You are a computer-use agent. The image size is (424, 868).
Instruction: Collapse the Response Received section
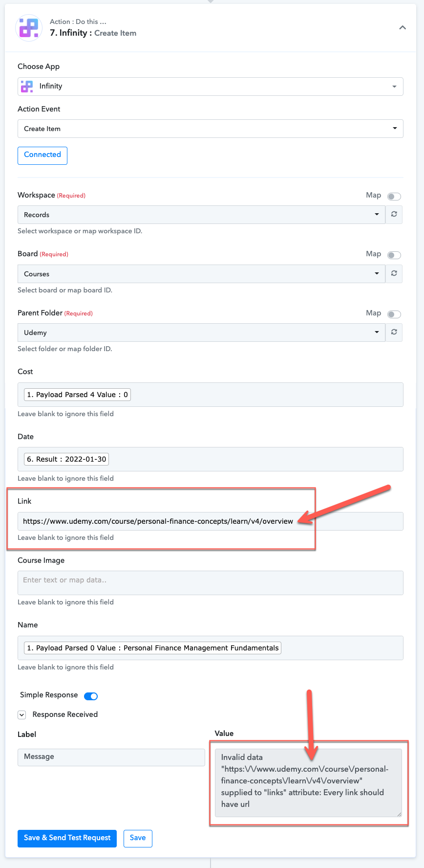pos(22,715)
